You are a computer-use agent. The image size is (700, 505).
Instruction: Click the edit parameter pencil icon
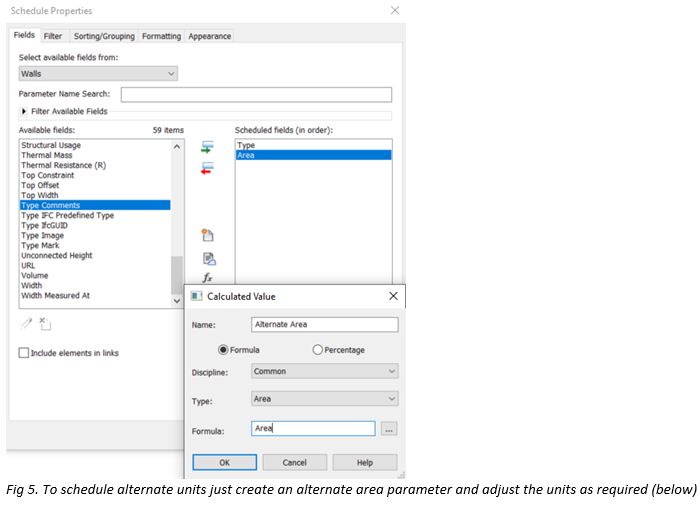pos(26,323)
